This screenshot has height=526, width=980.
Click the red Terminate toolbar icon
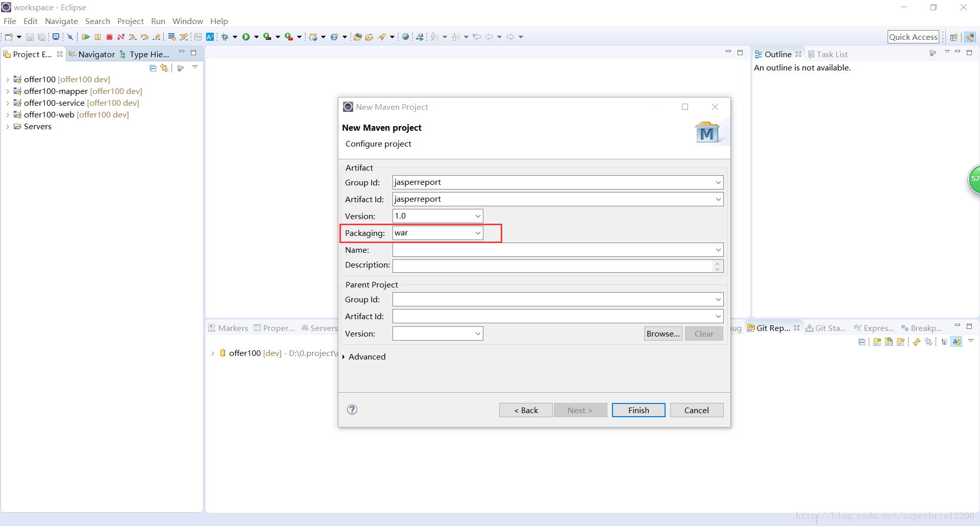(109, 37)
